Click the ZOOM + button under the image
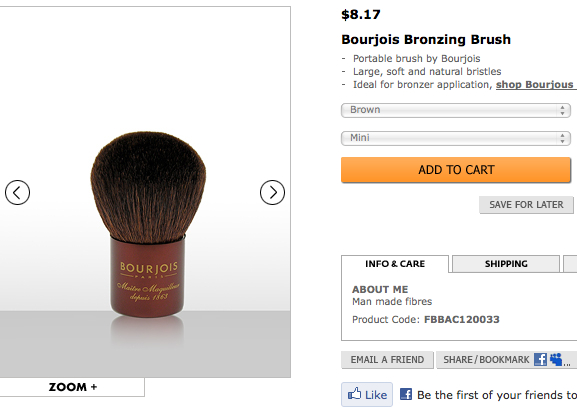The height and width of the screenshot is (408, 577). point(72,387)
